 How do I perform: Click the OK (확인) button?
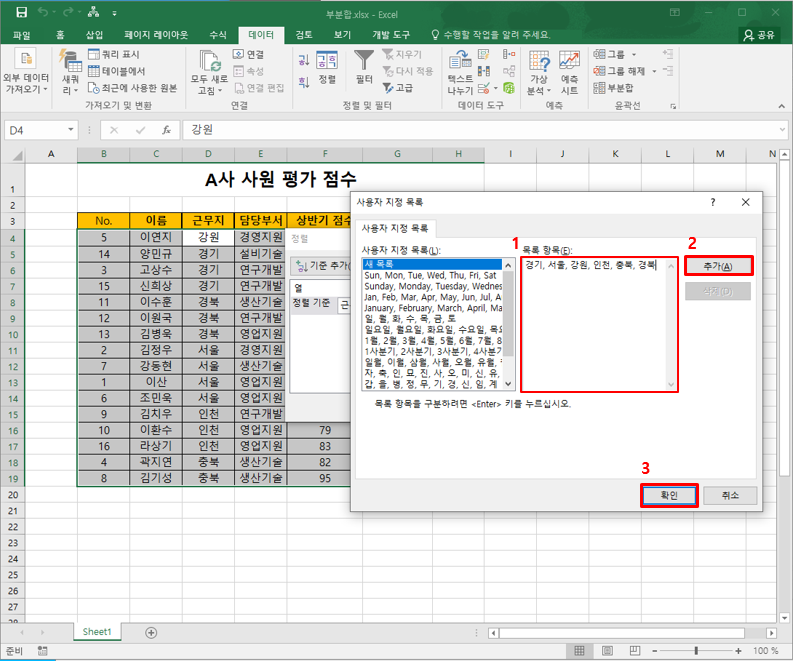(x=669, y=495)
